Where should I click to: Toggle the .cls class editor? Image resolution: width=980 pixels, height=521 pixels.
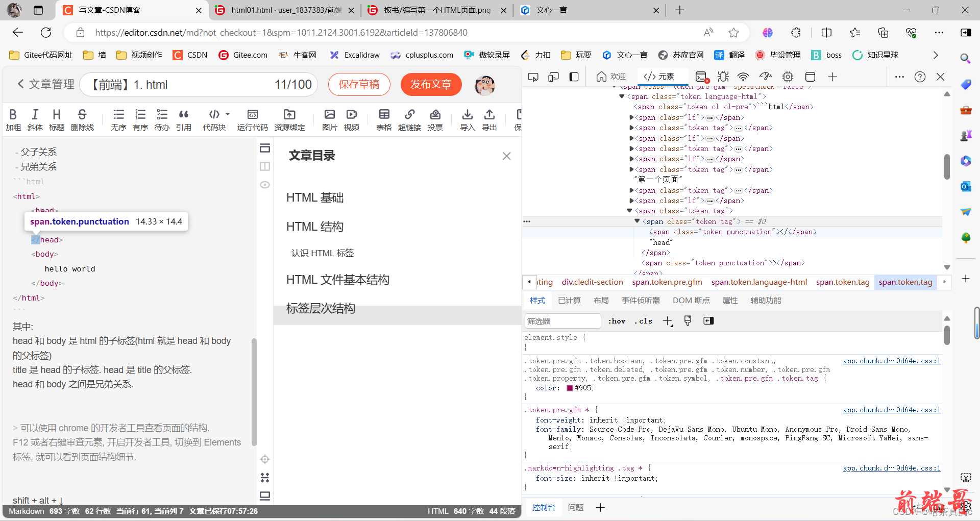pos(644,321)
